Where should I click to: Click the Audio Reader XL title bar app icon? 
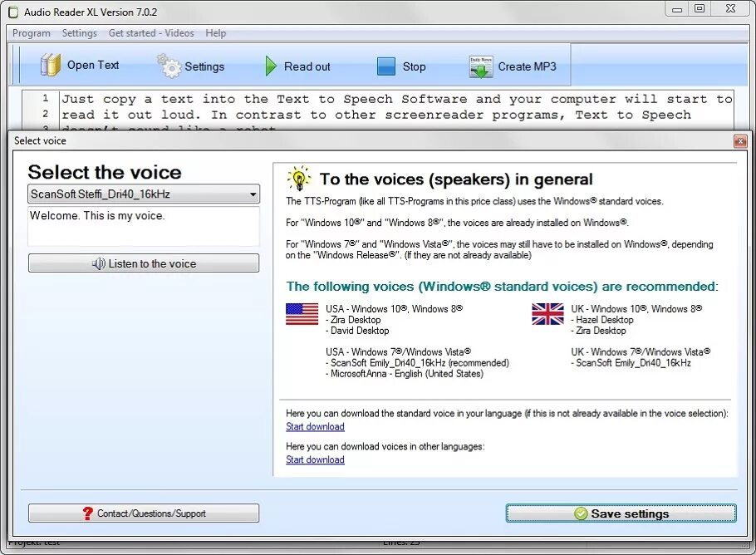coord(13,12)
